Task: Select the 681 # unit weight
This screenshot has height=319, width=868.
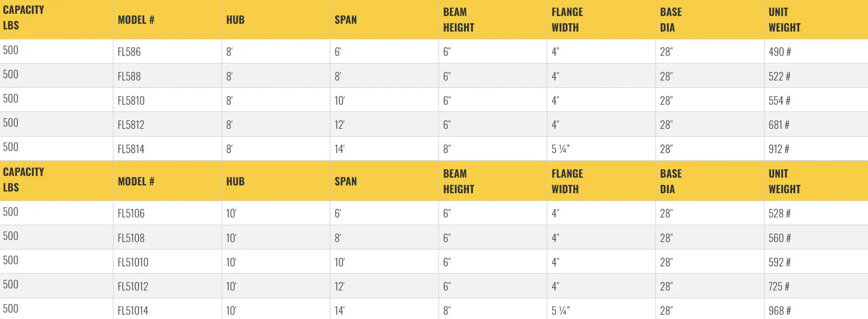Action: (779, 125)
